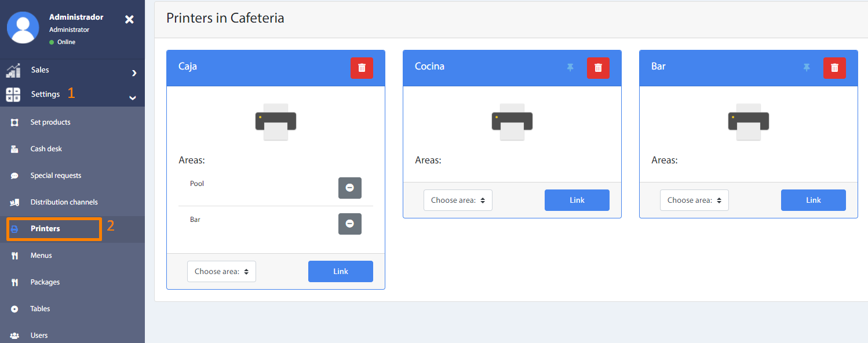Click the trash icon on Bar printer

pyautogui.click(x=834, y=68)
